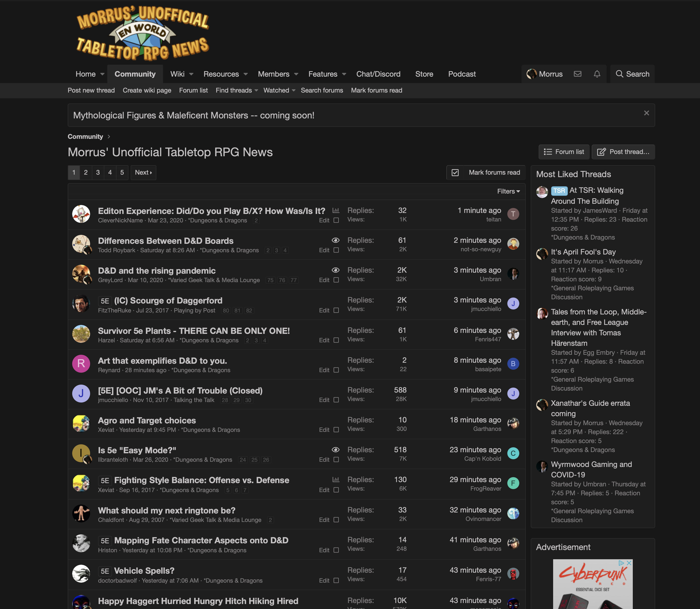Click TSR tag in Most Liked Threads
Image resolution: width=700 pixels, height=609 pixels.
point(559,191)
